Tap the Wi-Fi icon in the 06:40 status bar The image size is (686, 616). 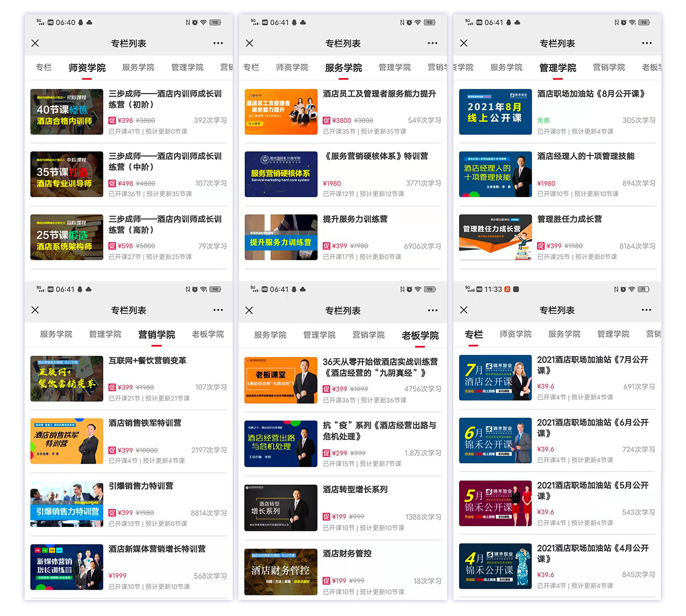coord(203,23)
